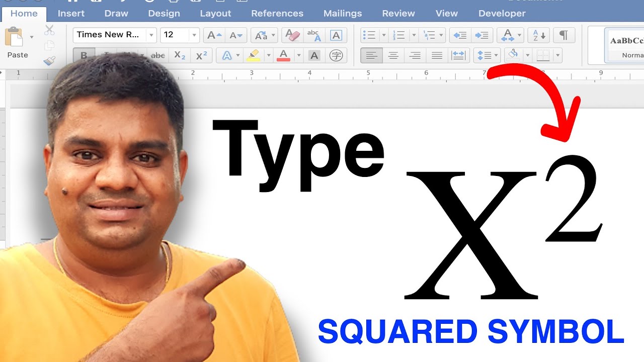Enable center text alignment
The width and height of the screenshot is (644, 362).
coord(393,56)
